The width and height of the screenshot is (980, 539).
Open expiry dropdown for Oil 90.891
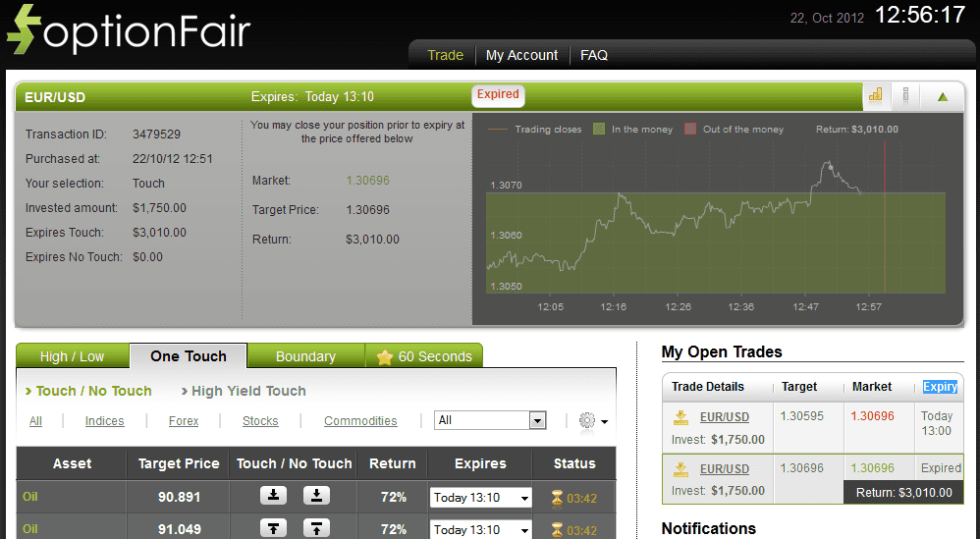(x=480, y=498)
